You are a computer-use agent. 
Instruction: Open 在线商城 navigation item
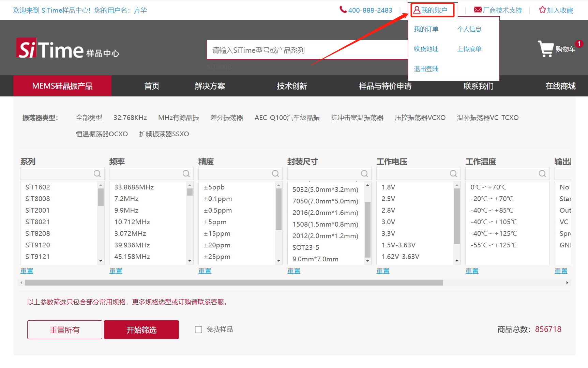click(560, 86)
